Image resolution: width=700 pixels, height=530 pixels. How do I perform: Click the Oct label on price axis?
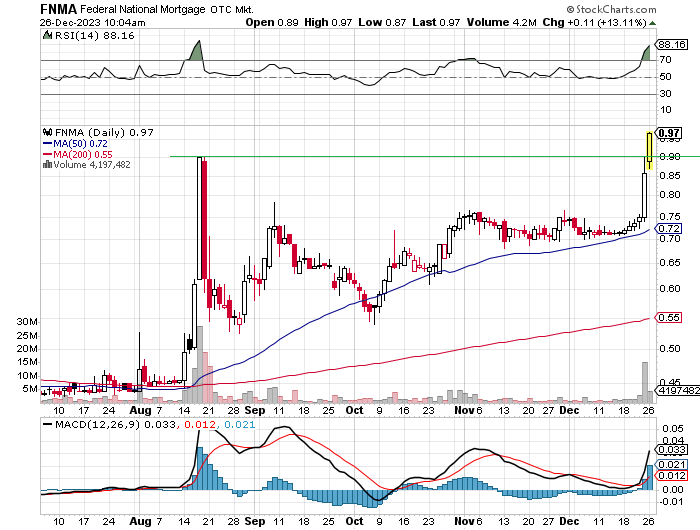(355, 410)
